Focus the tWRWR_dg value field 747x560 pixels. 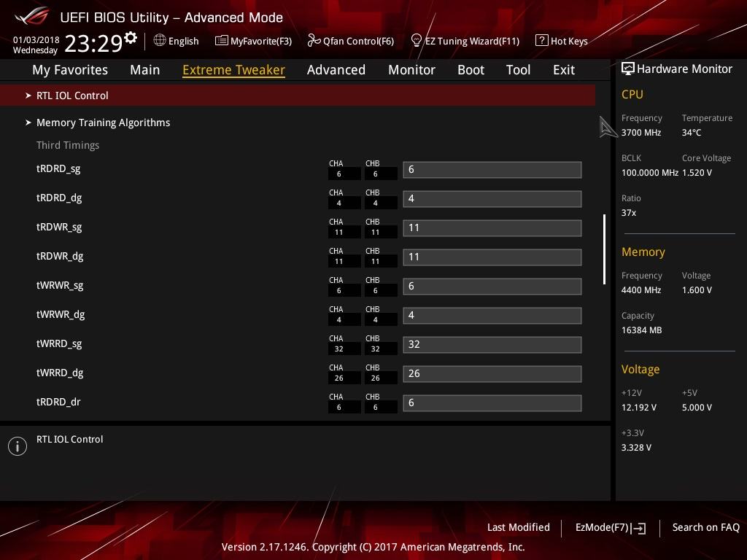point(492,315)
